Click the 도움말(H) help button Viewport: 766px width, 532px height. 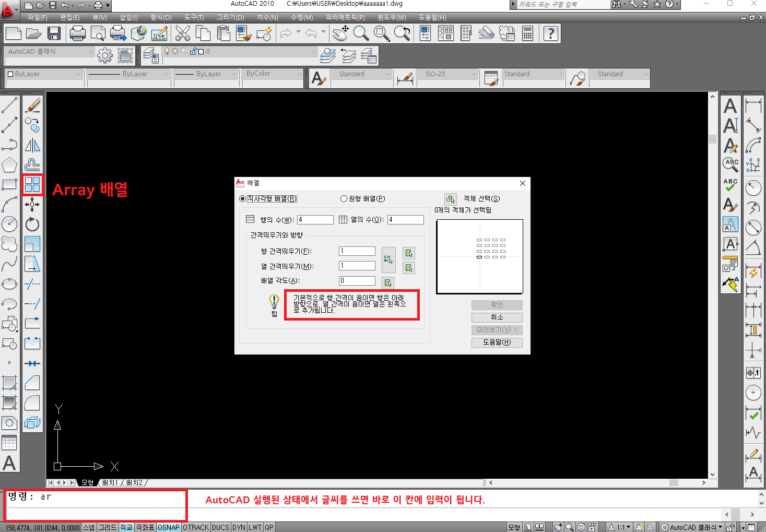[x=497, y=342]
